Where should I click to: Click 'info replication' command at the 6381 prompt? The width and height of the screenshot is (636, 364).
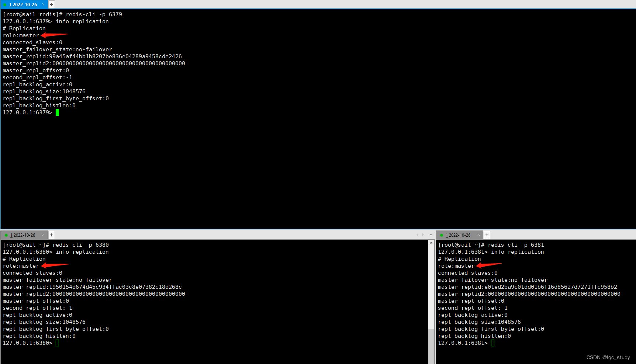[x=518, y=252]
